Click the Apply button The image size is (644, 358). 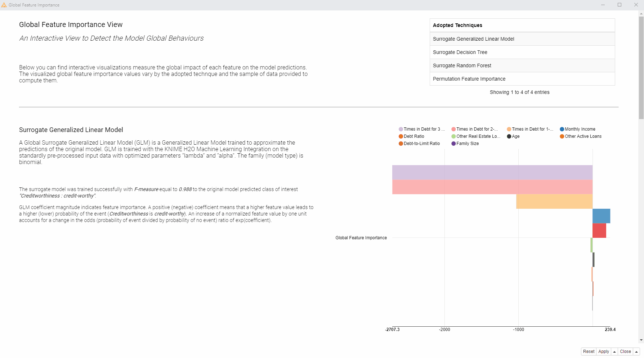click(604, 352)
